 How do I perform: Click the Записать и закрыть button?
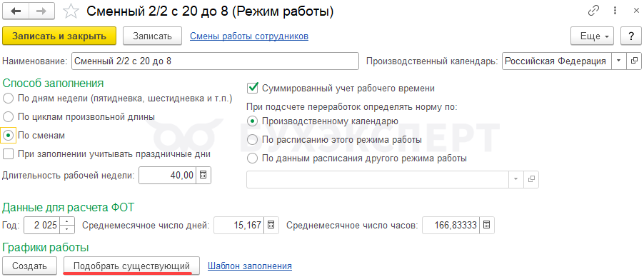coord(59,36)
